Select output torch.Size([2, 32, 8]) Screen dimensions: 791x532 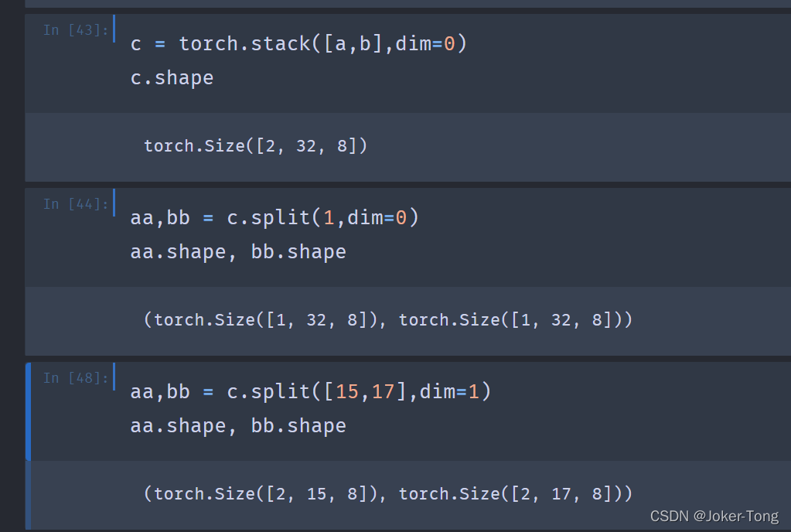pyautogui.click(x=256, y=146)
